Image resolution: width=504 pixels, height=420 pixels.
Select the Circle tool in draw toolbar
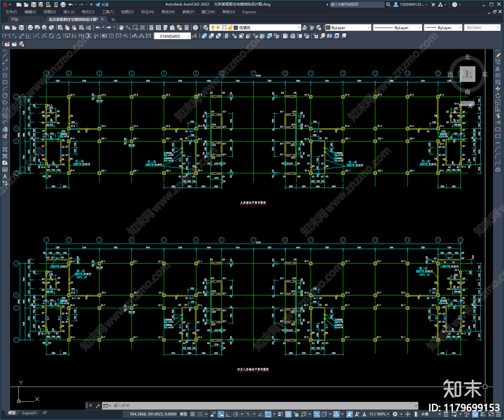(x=5, y=95)
